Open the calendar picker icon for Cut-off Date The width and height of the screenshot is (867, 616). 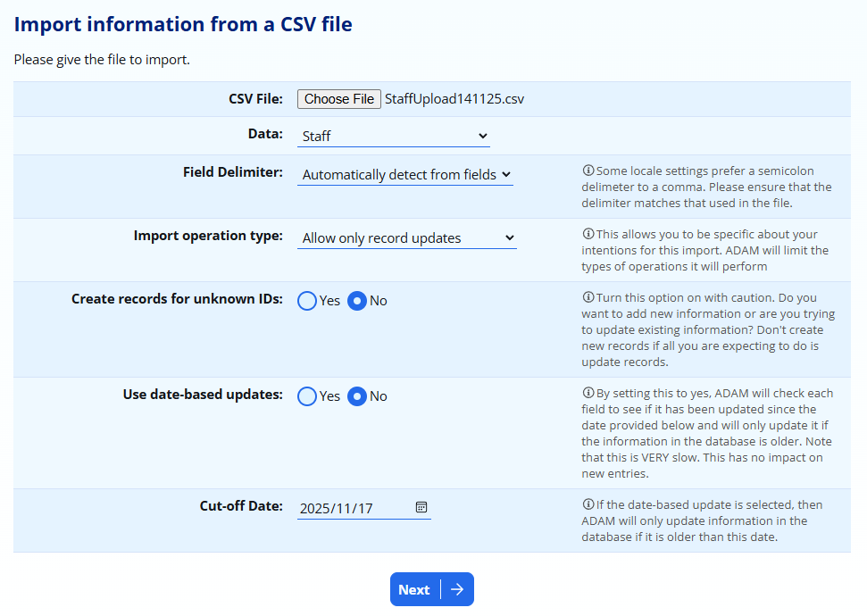[421, 507]
